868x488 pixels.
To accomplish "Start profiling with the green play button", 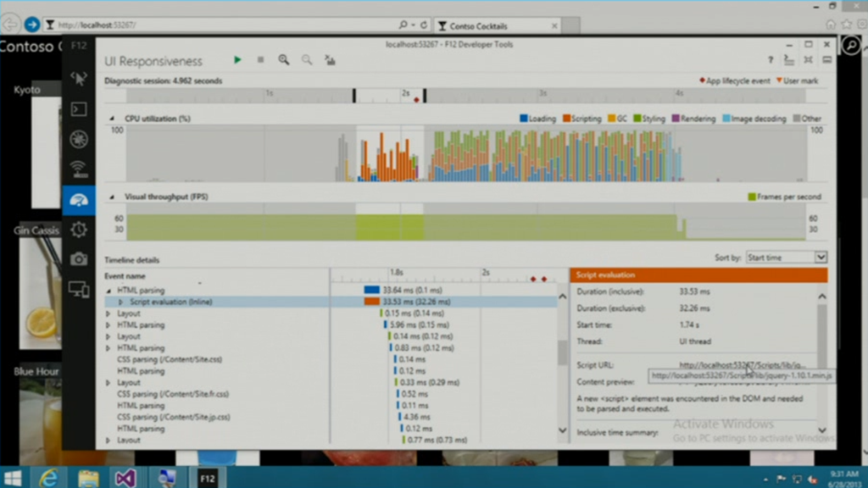I will click(x=237, y=60).
